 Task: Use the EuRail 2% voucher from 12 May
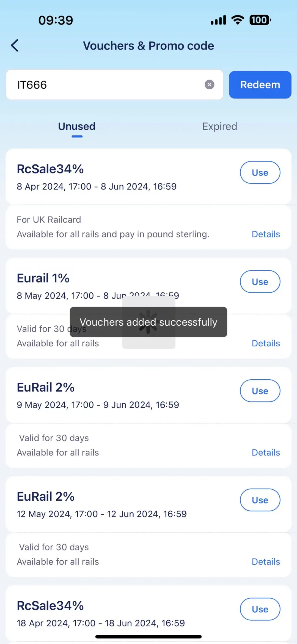point(260,500)
